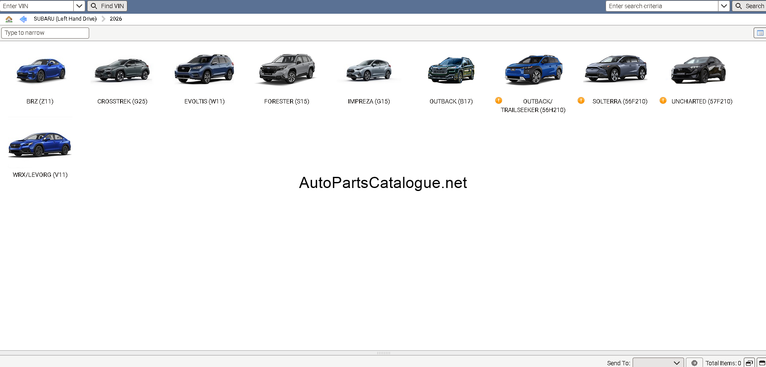Screen dimensions: 766x367
Task: Click the restore windows icon in the status bar
Action: 748,363
